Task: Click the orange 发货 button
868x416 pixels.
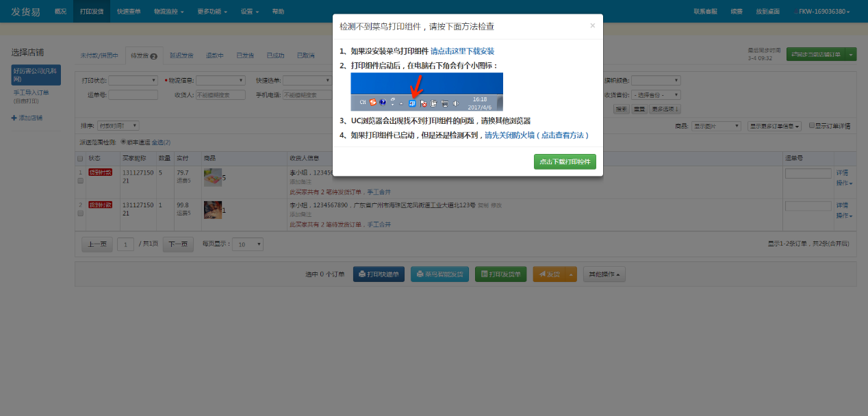Action: tap(549, 274)
